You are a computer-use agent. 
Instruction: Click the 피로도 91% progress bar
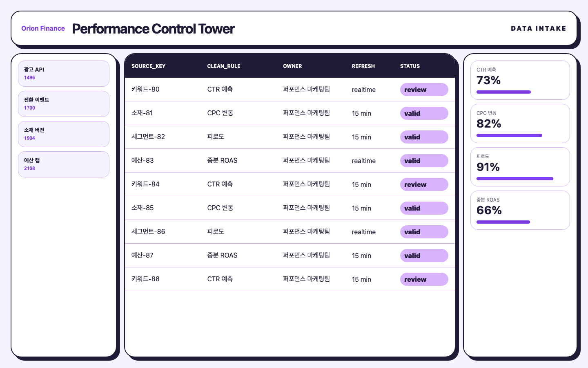[515, 179]
